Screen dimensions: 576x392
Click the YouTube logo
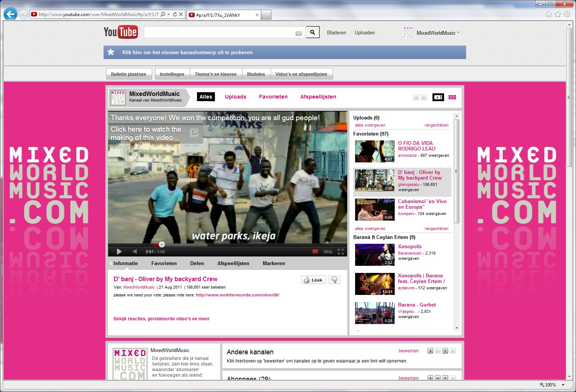[x=121, y=32]
